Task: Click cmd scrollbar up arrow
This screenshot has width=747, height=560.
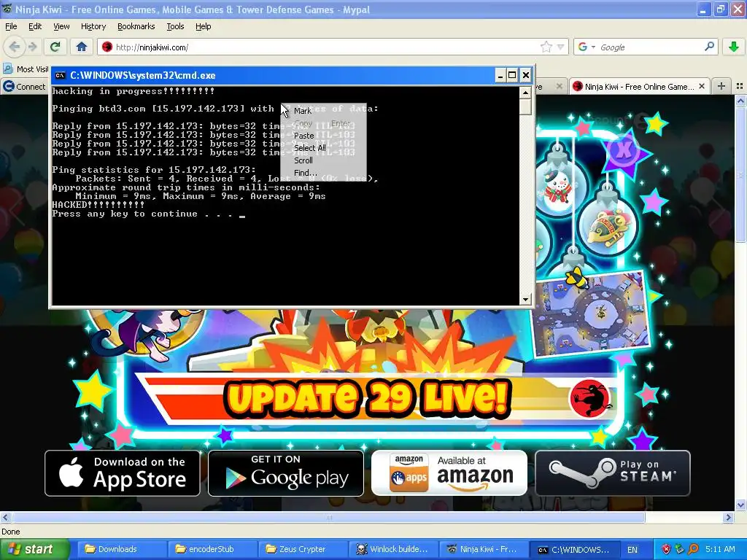Action: click(525, 93)
